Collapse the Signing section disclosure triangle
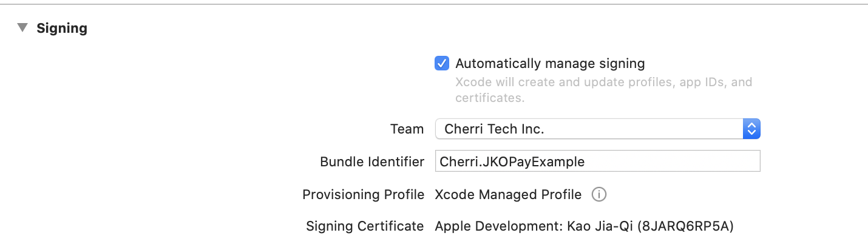Image resolution: width=868 pixels, height=244 pixels. (22, 28)
